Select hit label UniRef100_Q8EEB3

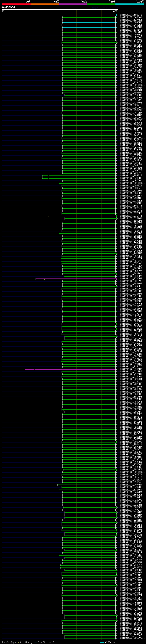(131, 236)
